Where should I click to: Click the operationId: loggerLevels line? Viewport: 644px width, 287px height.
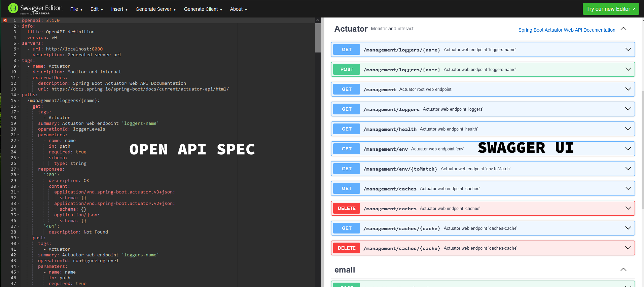coord(71,129)
